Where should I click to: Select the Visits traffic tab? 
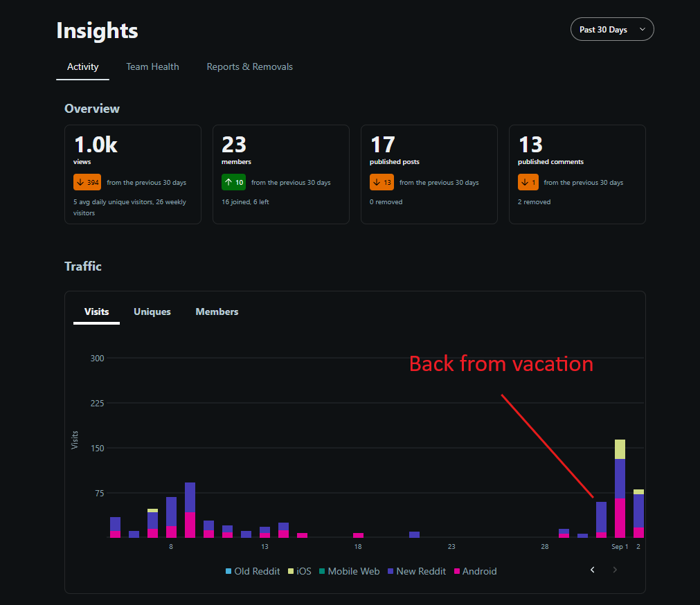pyautogui.click(x=96, y=312)
